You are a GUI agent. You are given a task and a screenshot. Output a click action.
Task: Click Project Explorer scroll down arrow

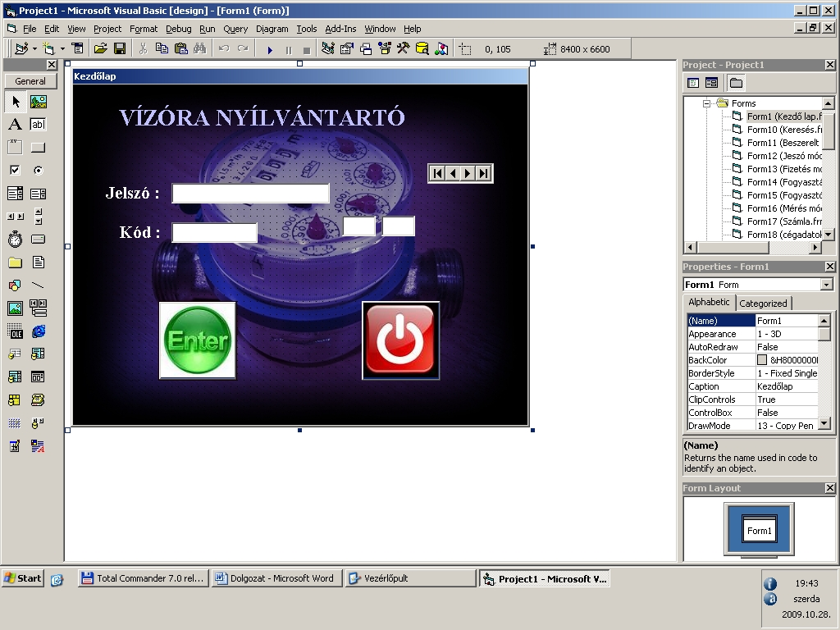pos(829,235)
